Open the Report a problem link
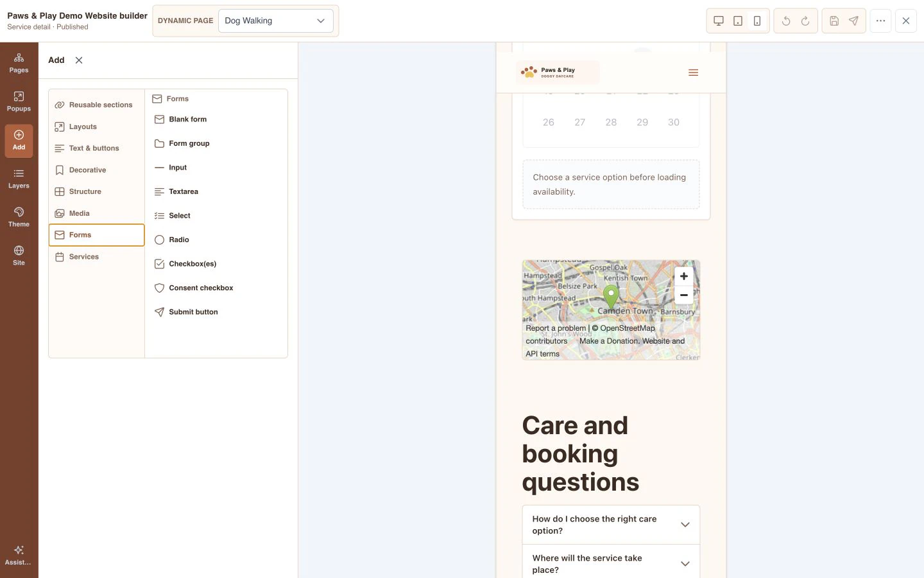Viewport: 924px width, 578px height. [x=556, y=328]
